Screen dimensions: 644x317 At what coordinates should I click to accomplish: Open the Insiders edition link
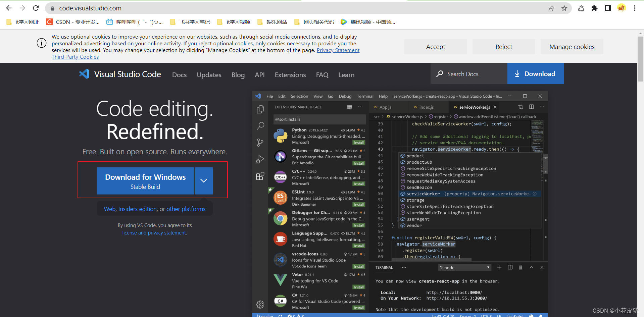click(138, 209)
